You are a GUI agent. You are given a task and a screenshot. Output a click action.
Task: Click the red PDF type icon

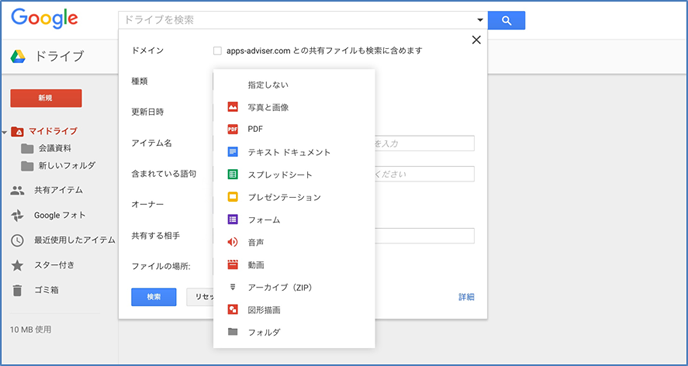(233, 129)
